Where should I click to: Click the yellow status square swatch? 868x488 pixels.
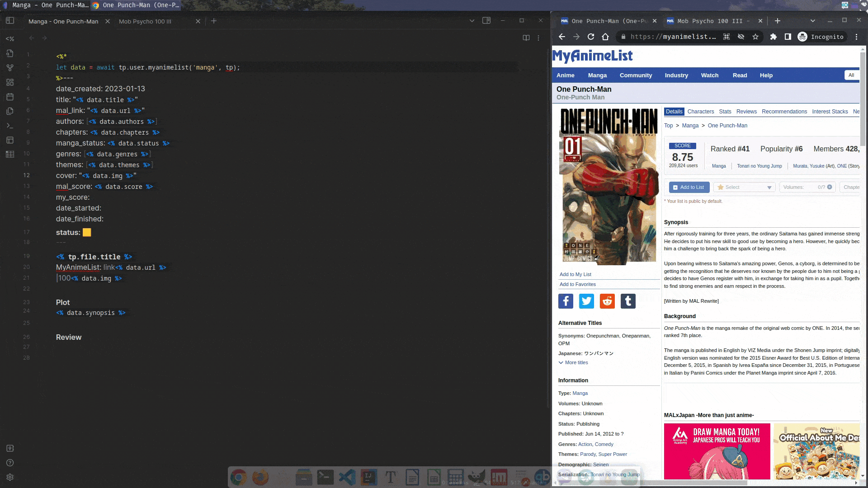pos(87,232)
